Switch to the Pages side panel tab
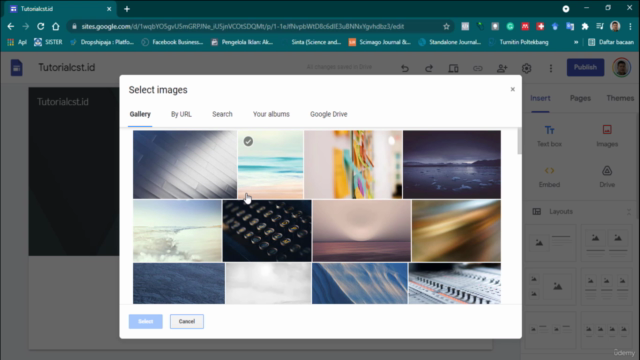Screen dimensions: 640x360 [x=580, y=98]
